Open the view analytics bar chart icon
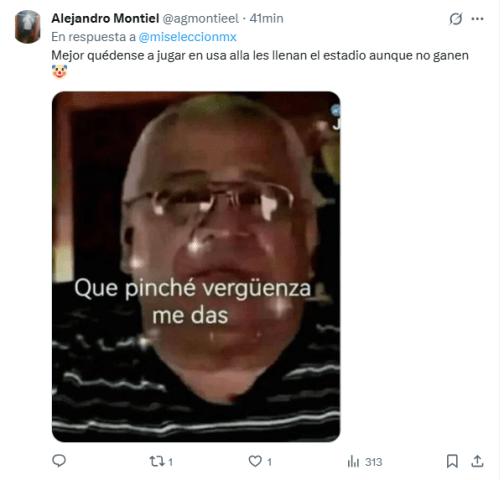The image size is (504, 480). [x=353, y=462]
